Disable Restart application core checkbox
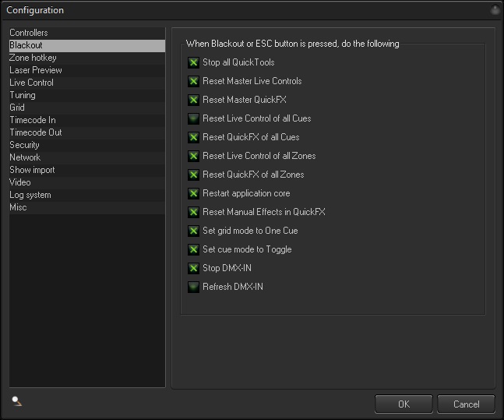Screen dimensions: 504x420 (x=194, y=193)
